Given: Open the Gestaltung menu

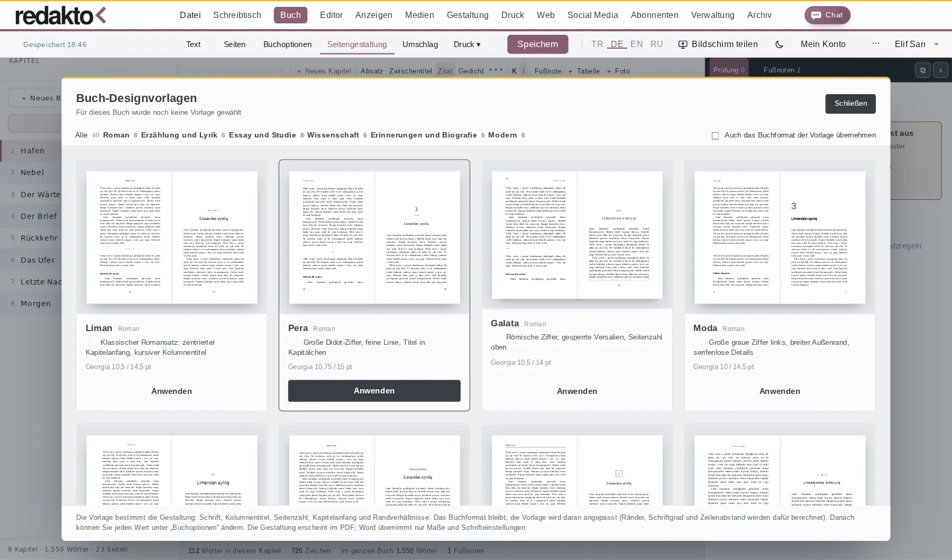Looking at the screenshot, I should [x=468, y=15].
